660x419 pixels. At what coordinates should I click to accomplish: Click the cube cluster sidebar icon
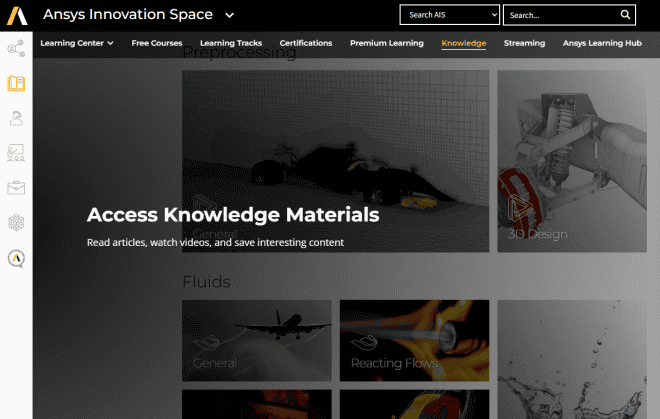click(x=16, y=223)
